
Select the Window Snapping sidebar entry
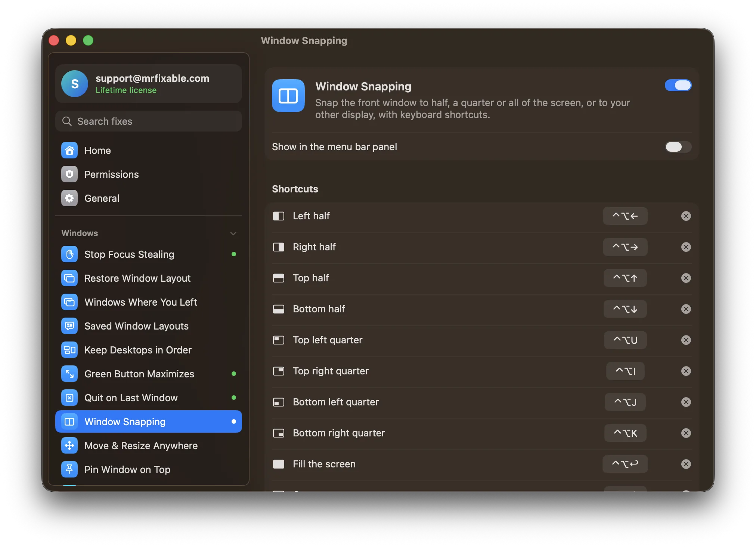tap(148, 422)
